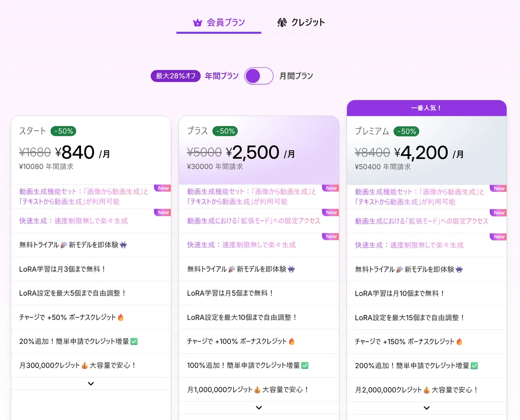Click 動画生成機能セット feature in スタート plan
Viewport: 520px width, 420px height.
(x=84, y=197)
